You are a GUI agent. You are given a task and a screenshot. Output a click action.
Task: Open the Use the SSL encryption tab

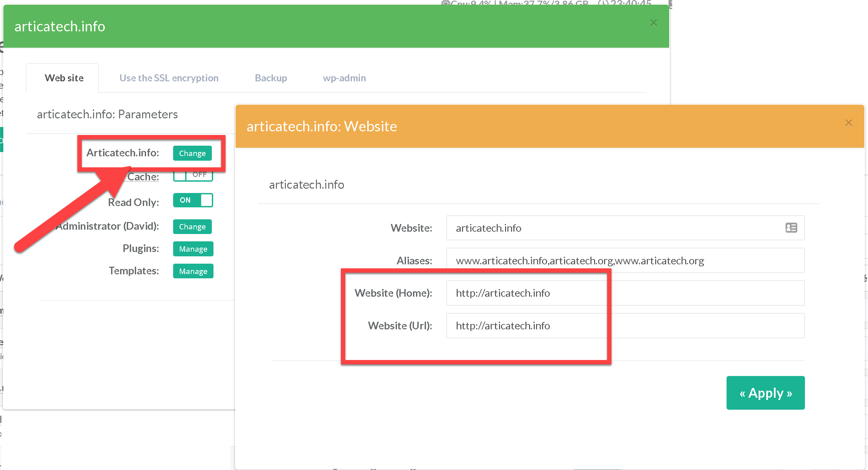169,78
